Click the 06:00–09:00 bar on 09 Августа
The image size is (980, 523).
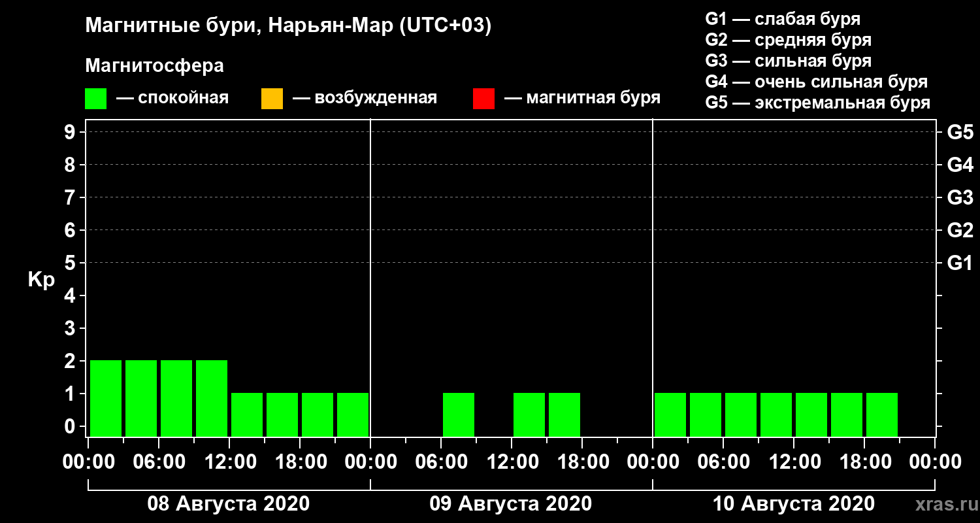coord(459,414)
